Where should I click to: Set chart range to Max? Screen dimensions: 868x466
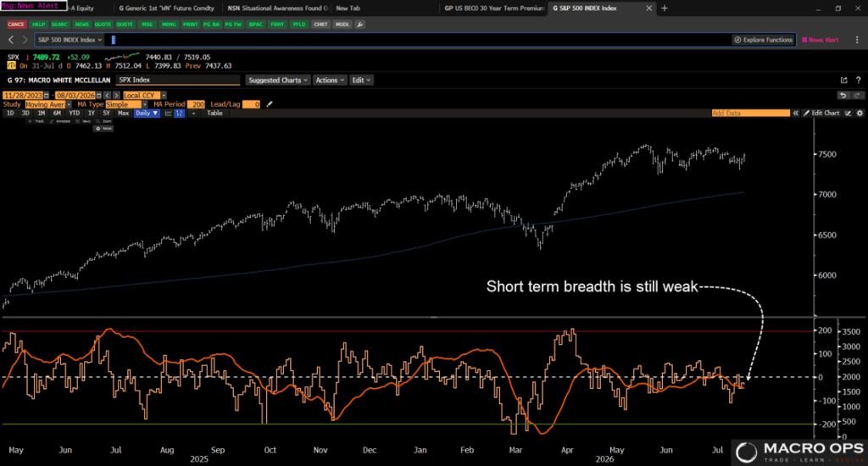coord(123,113)
